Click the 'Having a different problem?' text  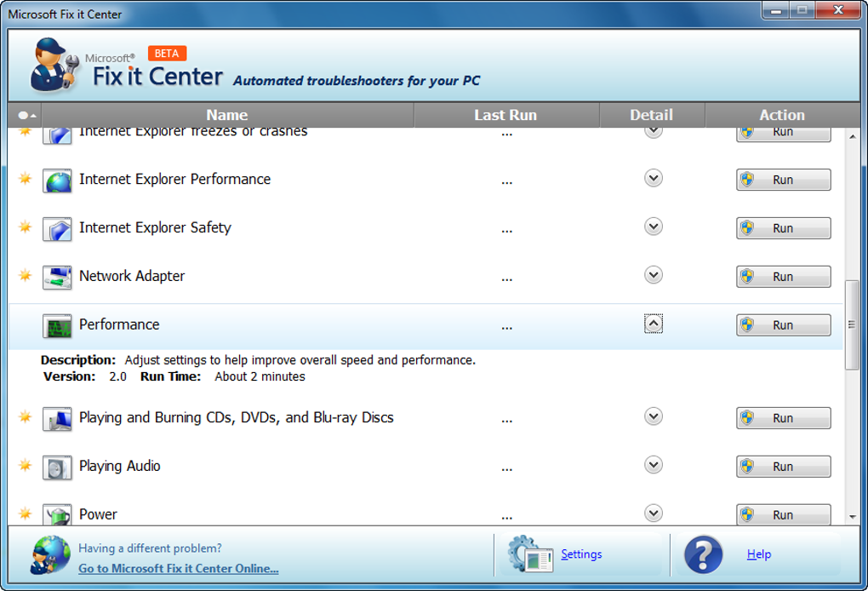[x=150, y=548]
